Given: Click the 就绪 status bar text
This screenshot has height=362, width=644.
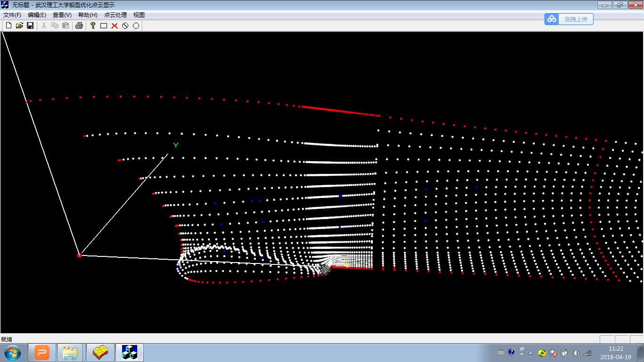Looking at the screenshot, I should click(x=7, y=339).
